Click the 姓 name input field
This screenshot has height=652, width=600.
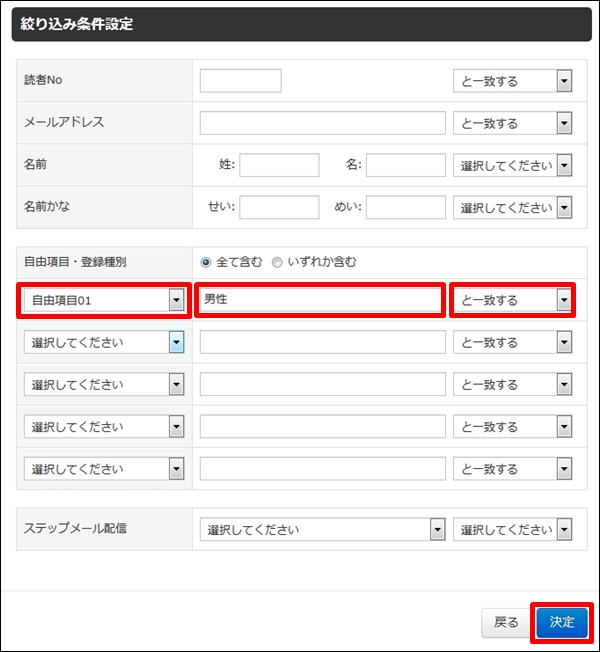(279, 165)
